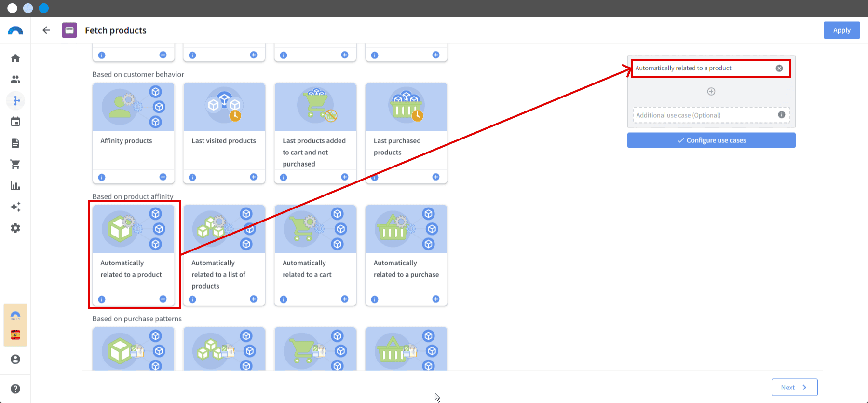
Task: Select the related-to-a-purchase card image
Action: click(407, 229)
